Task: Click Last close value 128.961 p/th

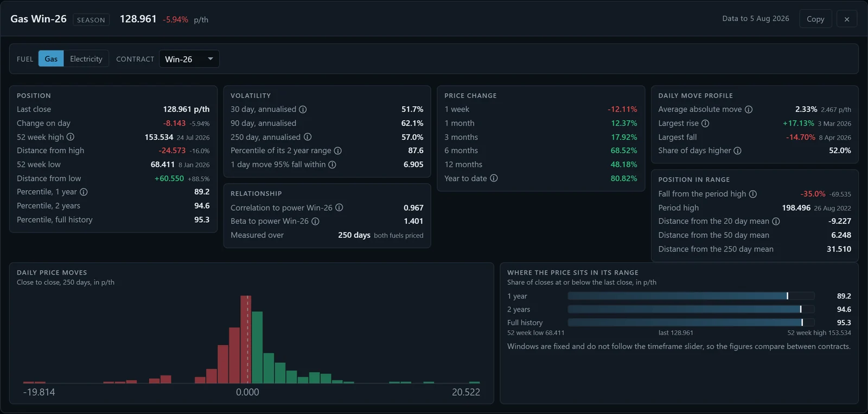Action: 186,109
